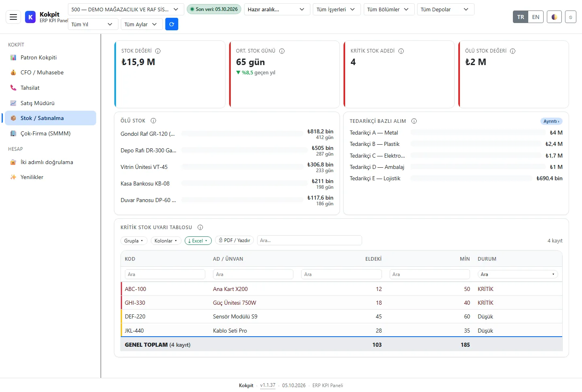The width and height of the screenshot is (582, 392).
Task: Click PDF / Yazdır button
Action: [234, 240]
